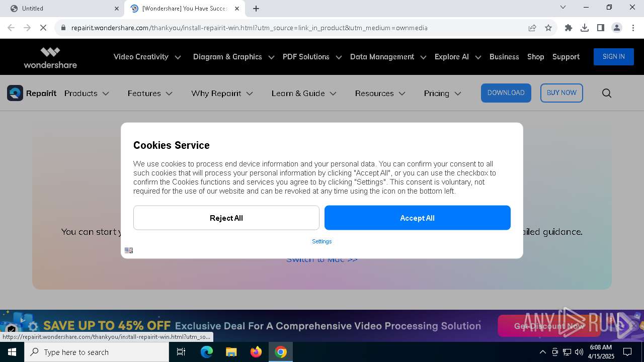
Task: Click Get Discount Now banner button
Action: [x=549, y=326]
